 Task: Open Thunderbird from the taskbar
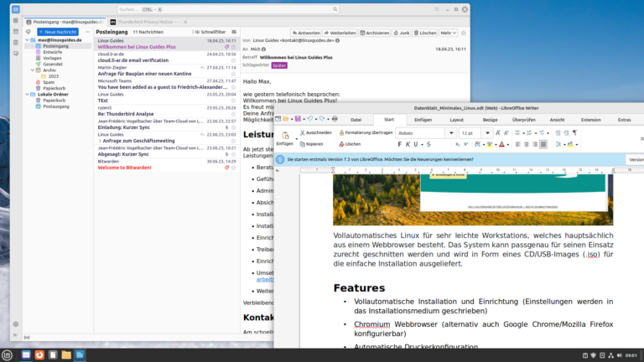point(26,355)
